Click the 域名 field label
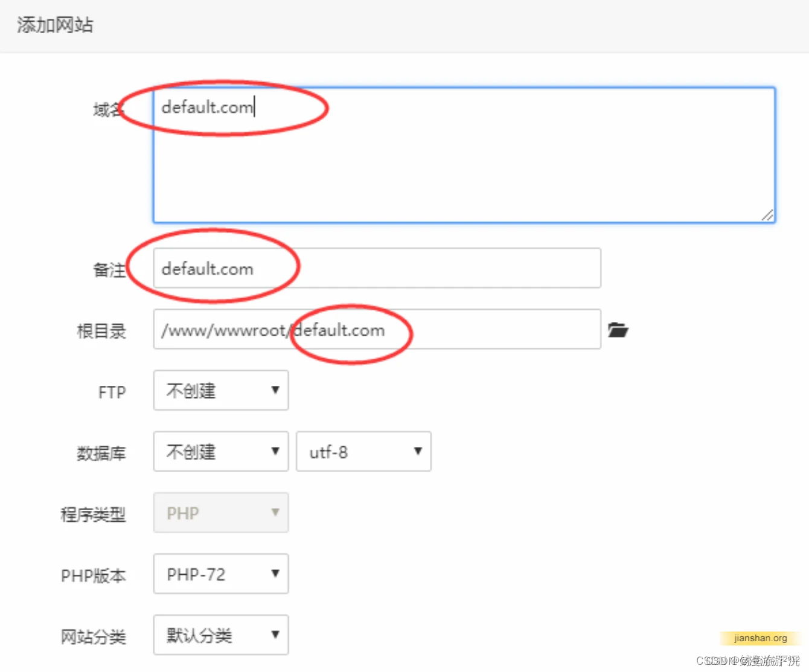 click(108, 109)
